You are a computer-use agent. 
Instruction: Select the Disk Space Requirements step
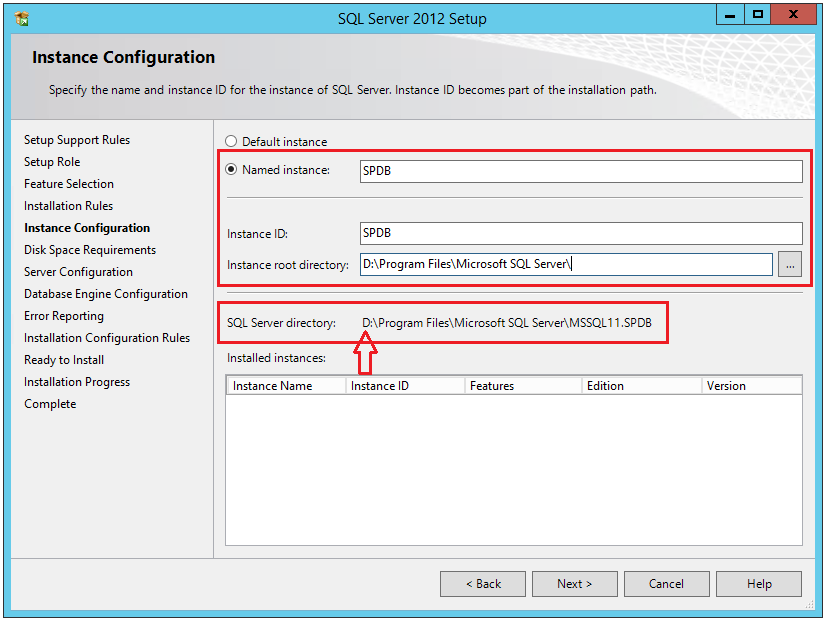coord(90,250)
